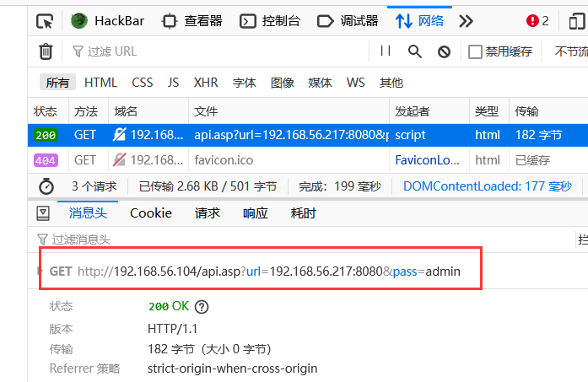Toggle the JS request type filter
This screenshot has height=382, width=588.
(173, 83)
